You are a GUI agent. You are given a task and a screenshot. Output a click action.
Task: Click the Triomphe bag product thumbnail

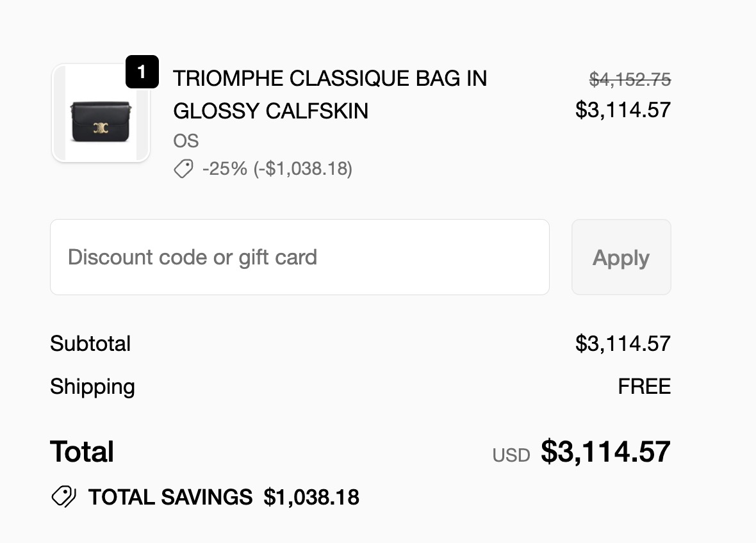click(101, 114)
